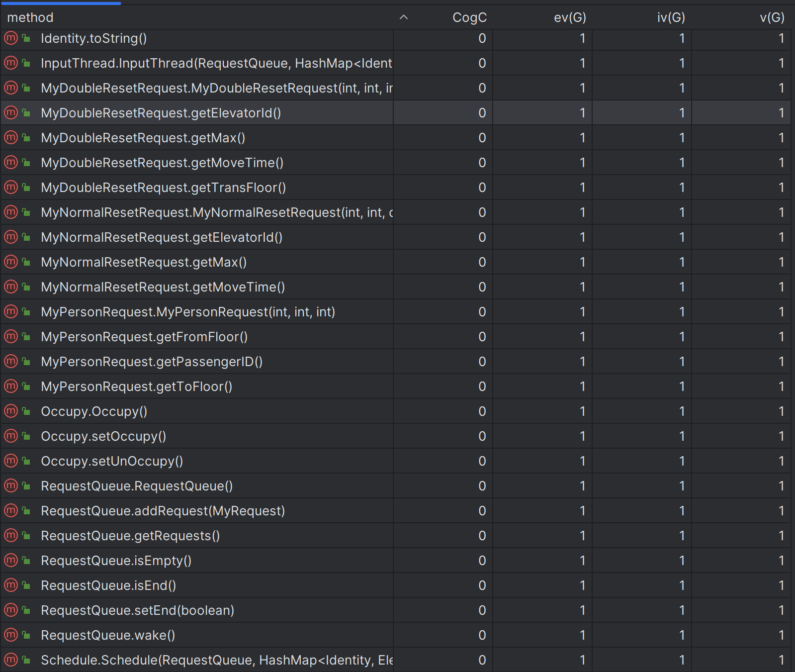Select the MyDoubleResetRequest.getElevatorId() row
The height and width of the screenshot is (672, 795).
[x=161, y=113]
